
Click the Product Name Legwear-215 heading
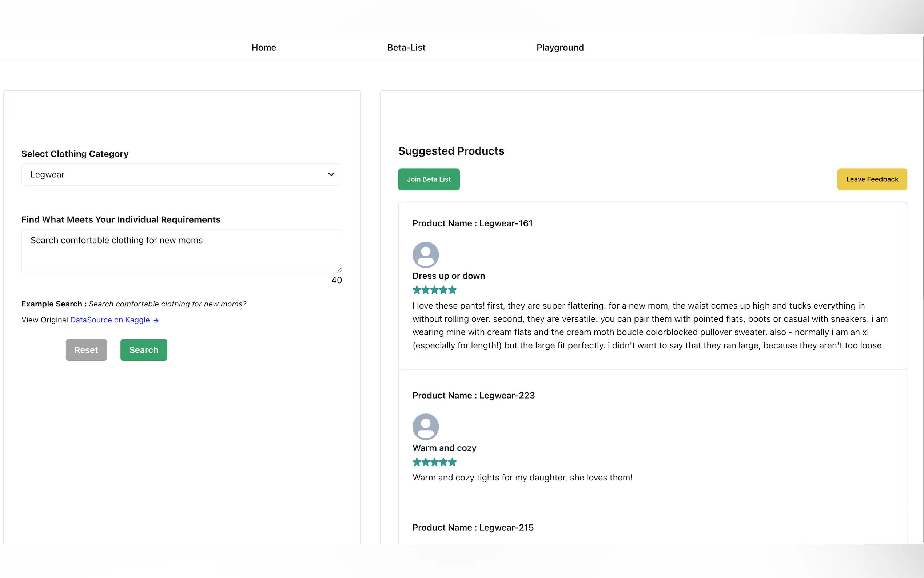pyautogui.click(x=473, y=527)
